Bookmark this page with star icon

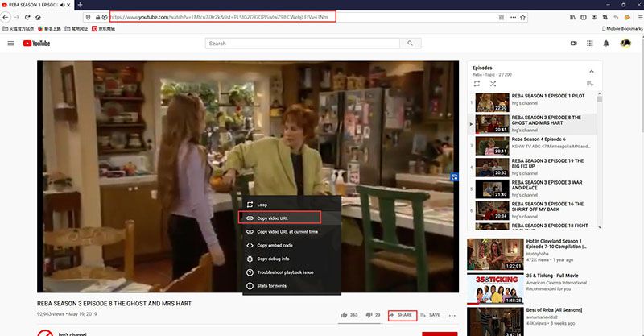522,17
